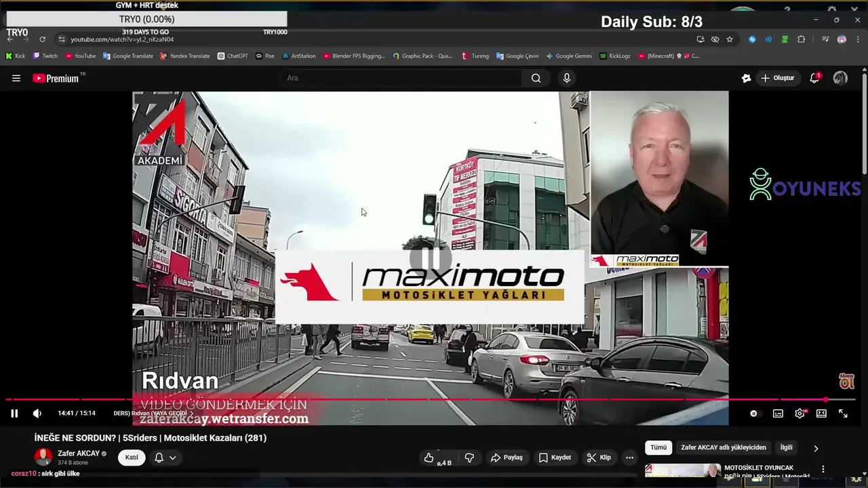868x488 pixels.
Task: Click the youtube.com address bar
Action: 380,39
